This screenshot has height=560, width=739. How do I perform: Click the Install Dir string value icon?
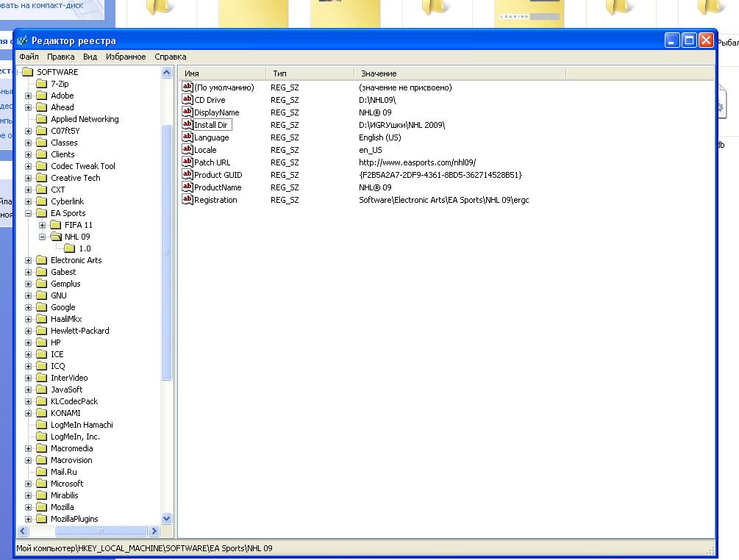[x=187, y=125]
